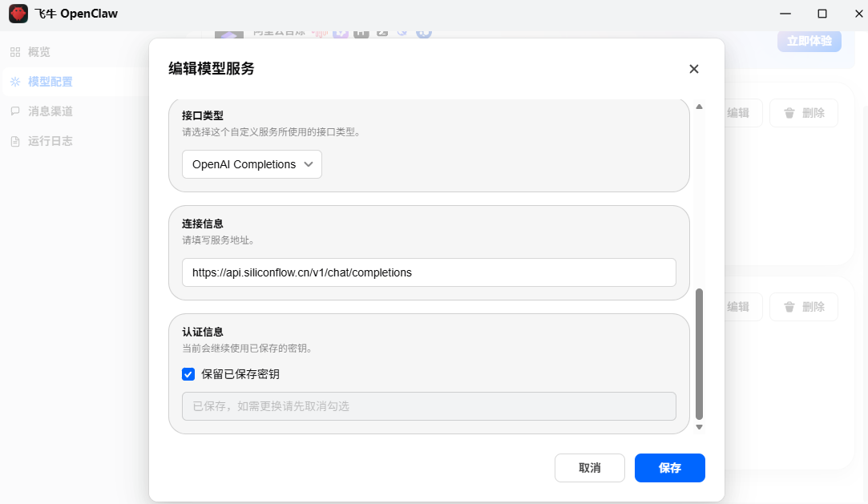The height and width of the screenshot is (504, 868).
Task: Click the 模型配置 snowflake icon
Action: pyautogui.click(x=15, y=82)
